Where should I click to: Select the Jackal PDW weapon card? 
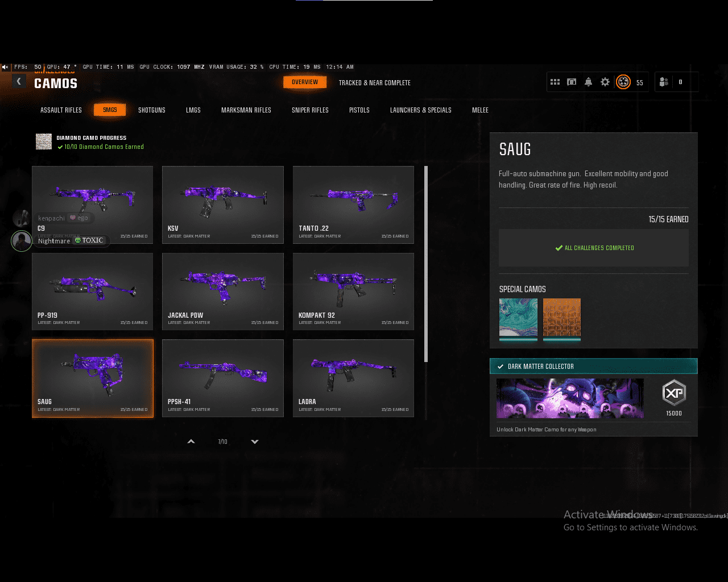(223, 292)
